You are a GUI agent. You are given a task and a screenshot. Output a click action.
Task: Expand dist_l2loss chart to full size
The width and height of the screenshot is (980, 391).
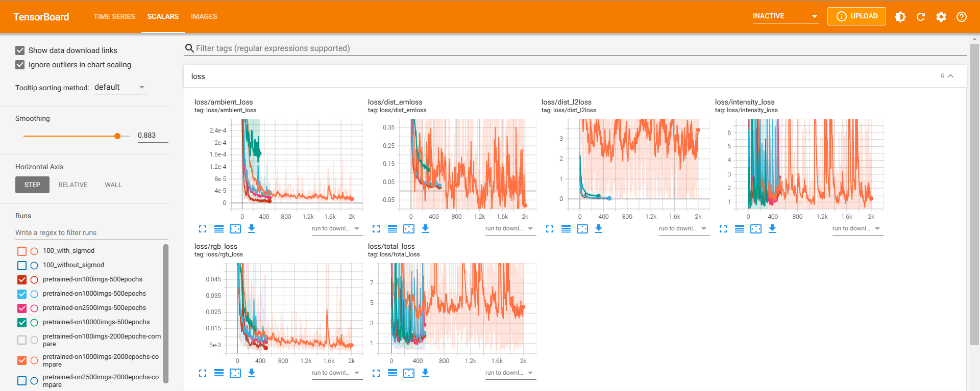pos(550,229)
